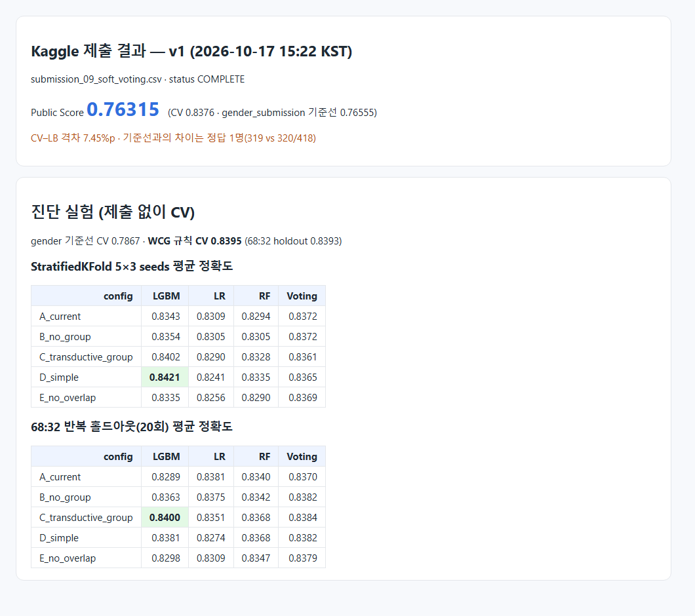The height and width of the screenshot is (616, 695).
Task: Click D_simple row label in holdout table
Action: [59, 538]
